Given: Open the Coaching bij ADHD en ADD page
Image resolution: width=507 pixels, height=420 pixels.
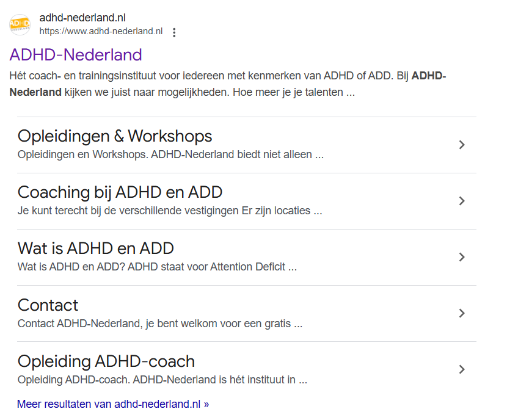Looking at the screenshot, I should point(119,192).
